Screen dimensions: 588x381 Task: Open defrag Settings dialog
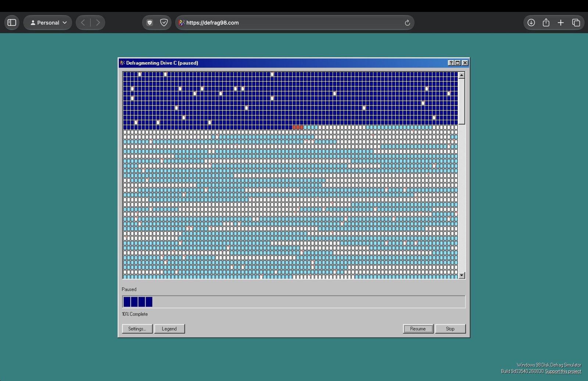tap(137, 329)
